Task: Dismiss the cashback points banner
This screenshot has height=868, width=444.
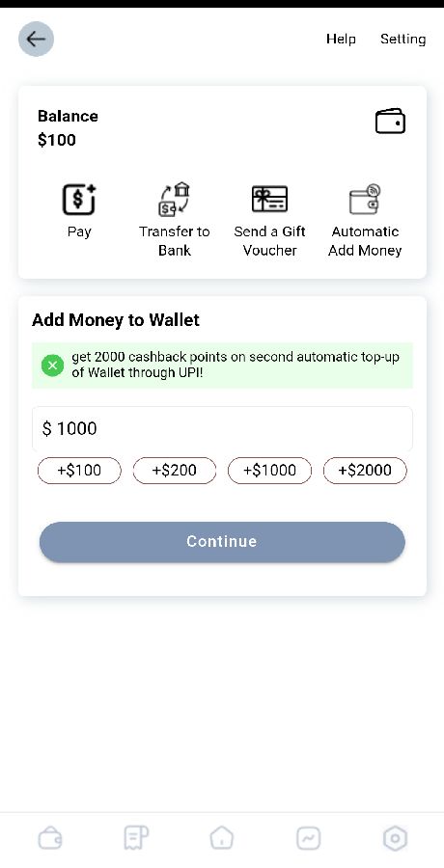Action: point(52,366)
